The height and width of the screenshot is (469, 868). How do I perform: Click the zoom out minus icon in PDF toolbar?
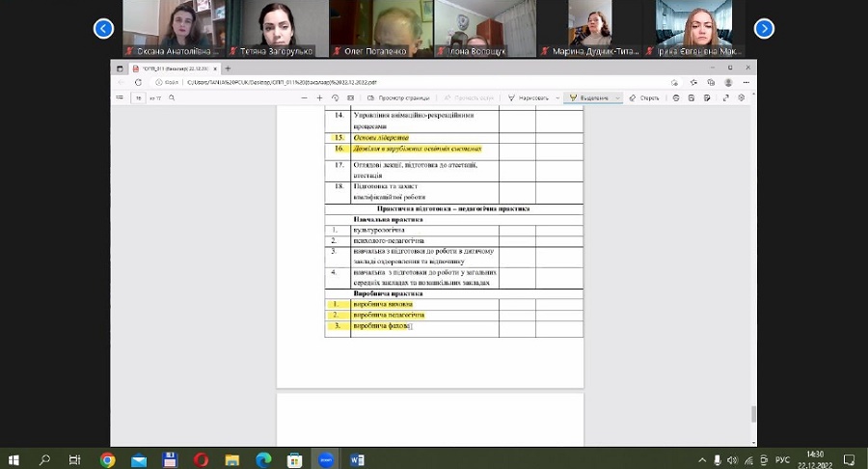point(300,97)
